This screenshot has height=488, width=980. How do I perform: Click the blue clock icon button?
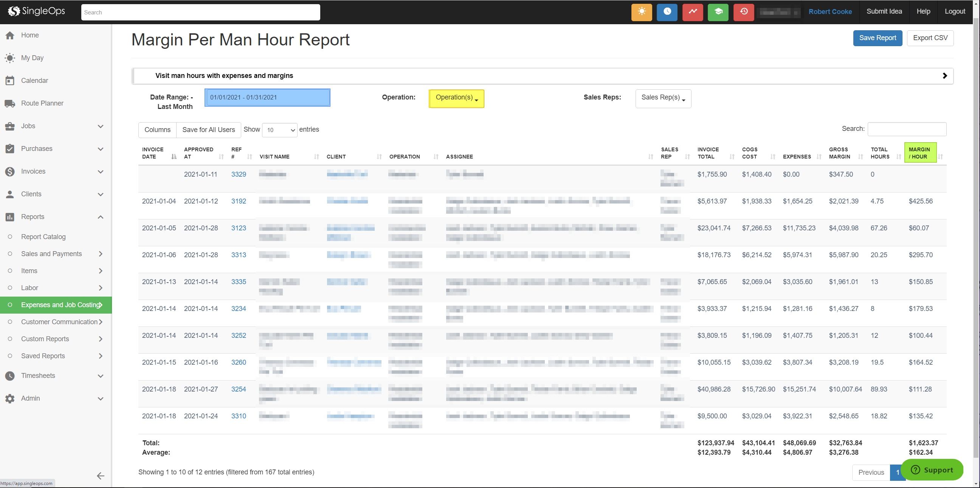pyautogui.click(x=667, y=12)
